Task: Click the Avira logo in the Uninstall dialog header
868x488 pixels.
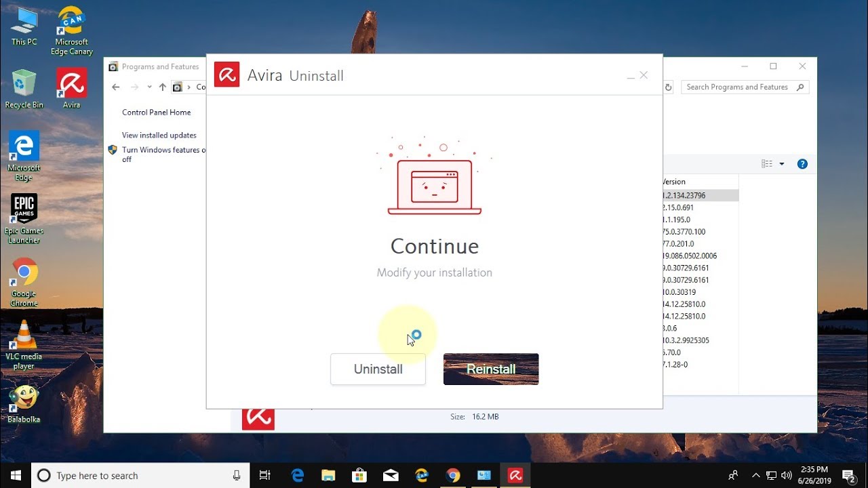Action: (x=226, y=75)
